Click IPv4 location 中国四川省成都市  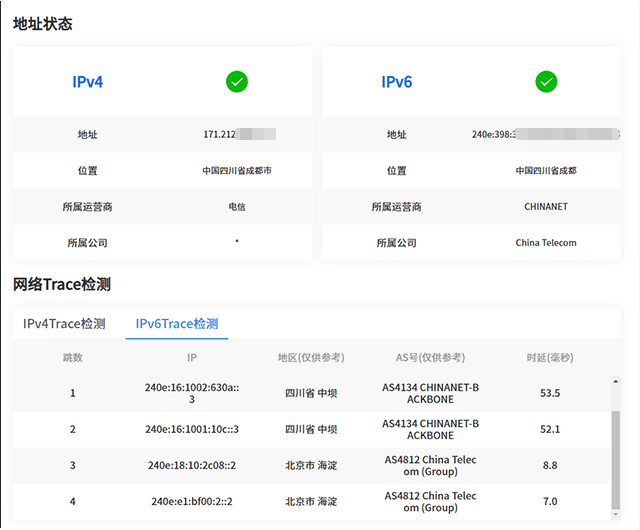(x=237, y=170)
